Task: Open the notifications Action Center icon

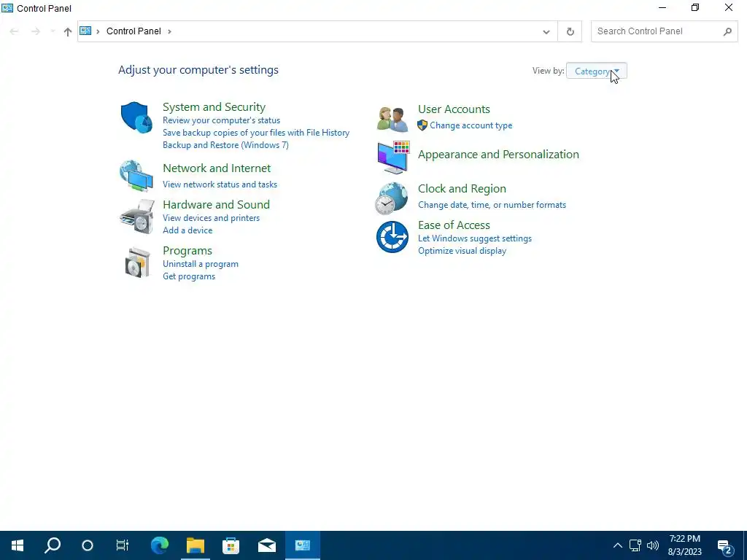Action: [724, 547]
